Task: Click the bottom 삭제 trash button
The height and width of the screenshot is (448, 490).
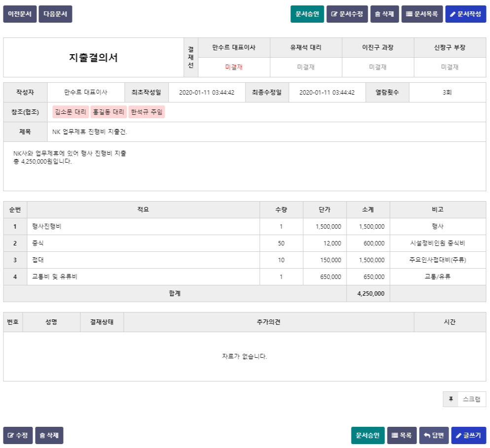Action: 49,436
